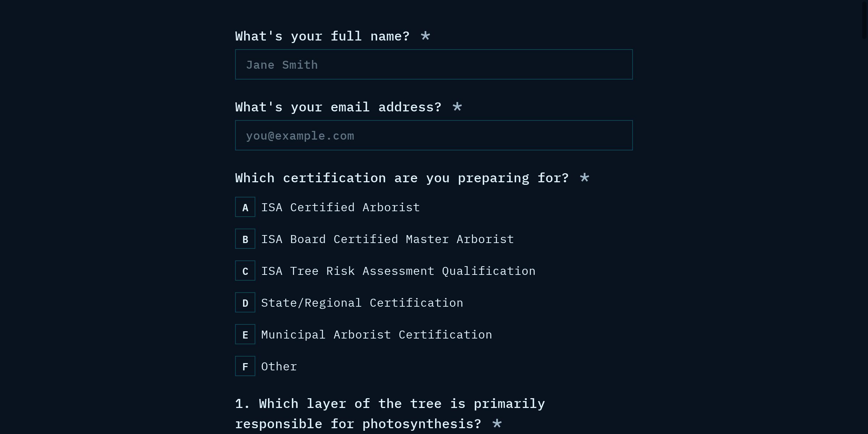The image size is (868, 434).
Task: Click the letter E key box
Action: (x=245, y=335)
